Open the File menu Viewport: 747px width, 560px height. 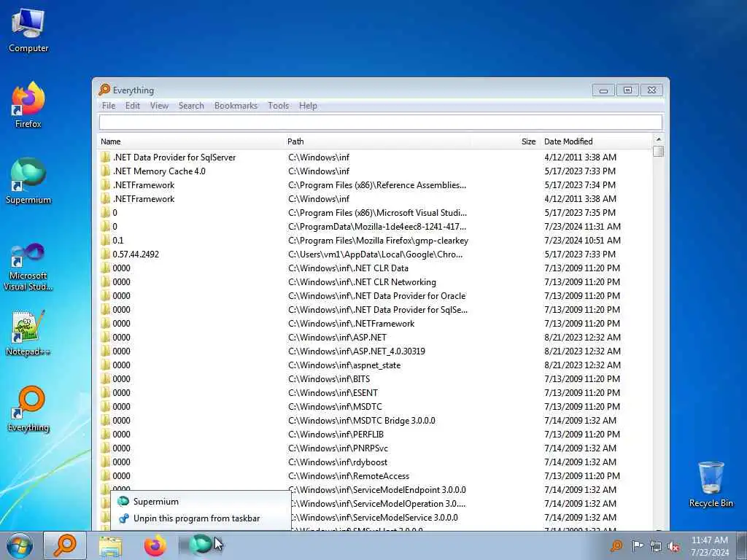tap(109, 106)
